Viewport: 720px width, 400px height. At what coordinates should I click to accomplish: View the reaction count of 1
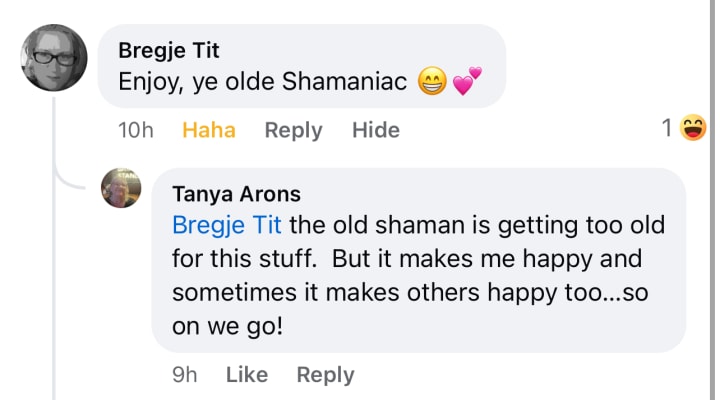pos(668,128)
